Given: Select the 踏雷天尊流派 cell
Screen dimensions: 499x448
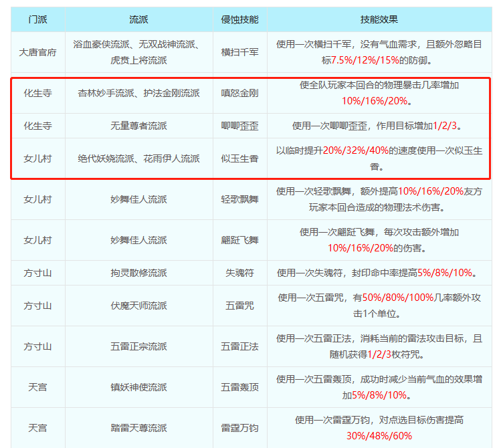Looking at the screenshot, I should tap(138, 428).
